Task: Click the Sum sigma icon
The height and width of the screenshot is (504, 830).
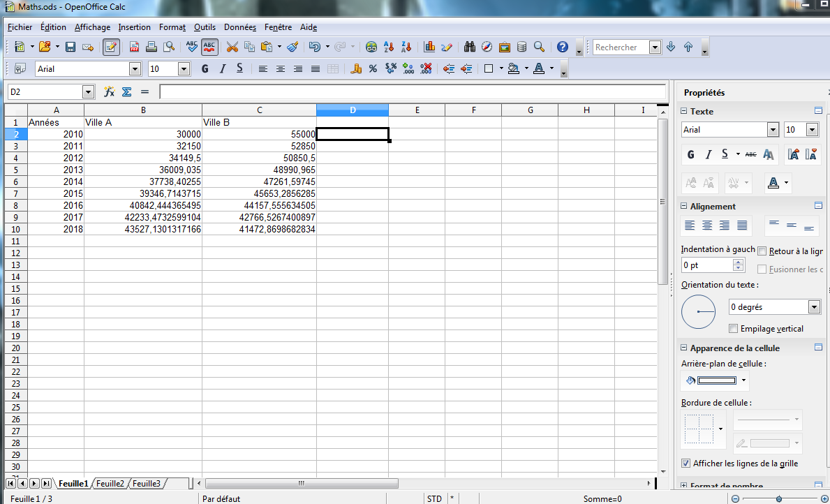Action: [126, 91]
